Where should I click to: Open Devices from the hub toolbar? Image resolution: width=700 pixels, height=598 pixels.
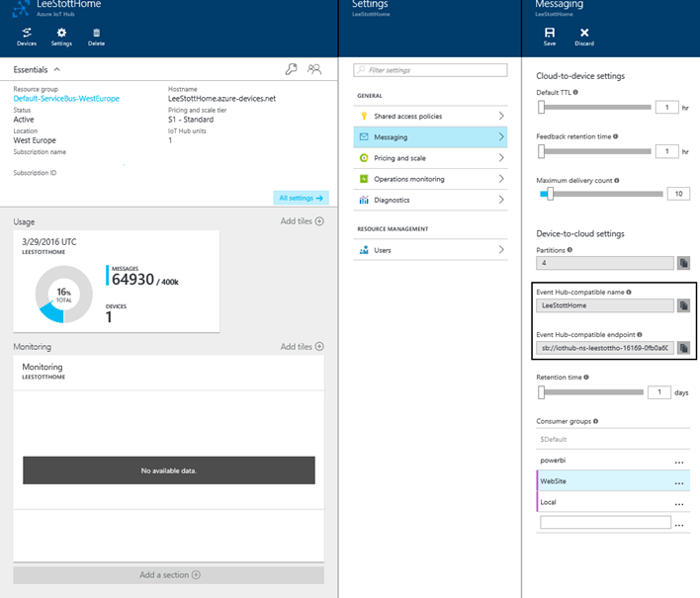coord(27,37)
